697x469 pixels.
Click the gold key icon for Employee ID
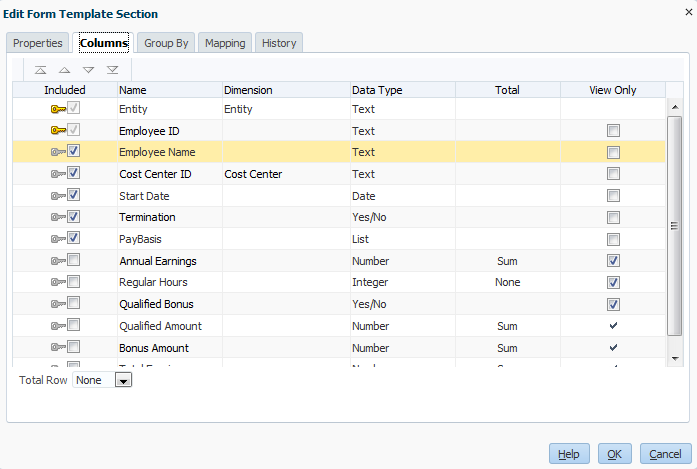[x=57, y=131]
